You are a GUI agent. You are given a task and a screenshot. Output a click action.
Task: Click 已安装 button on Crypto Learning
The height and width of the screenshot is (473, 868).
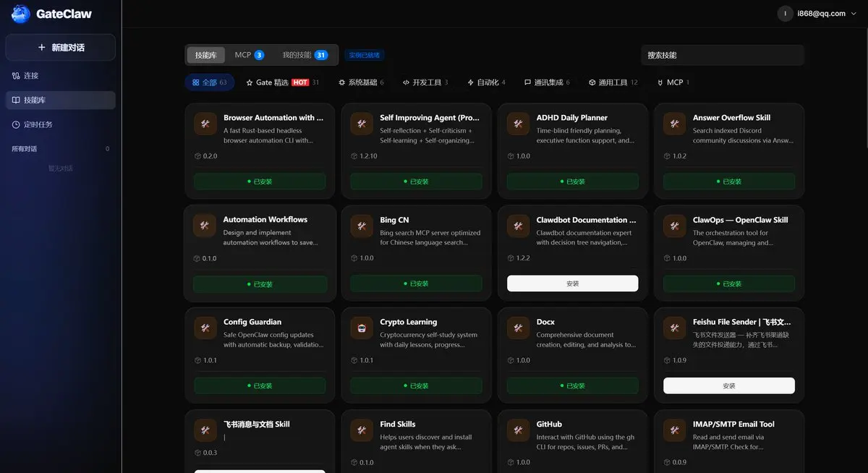click(416, 385)
